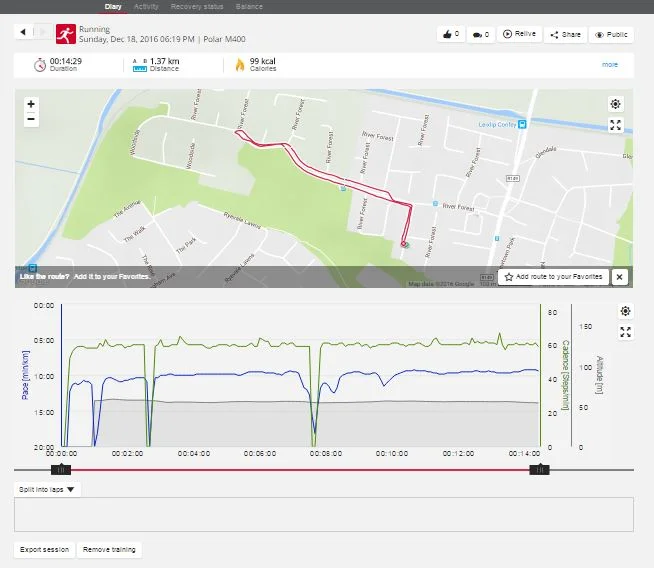Toggle Public visibility of session
This screenshot has height=568, width=654.
pos(613,34)
